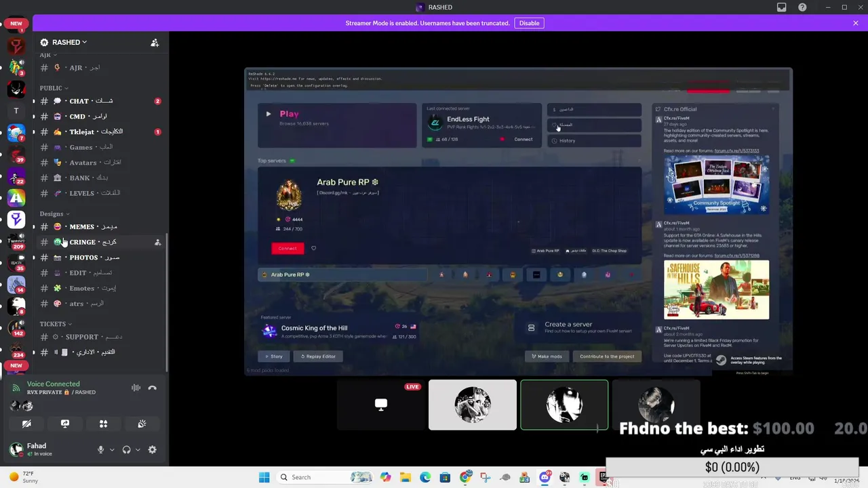Deafen using the headphones icon
Image resolution: width=868 pixels, height=488 pixels.
click(x=126, y=449)
